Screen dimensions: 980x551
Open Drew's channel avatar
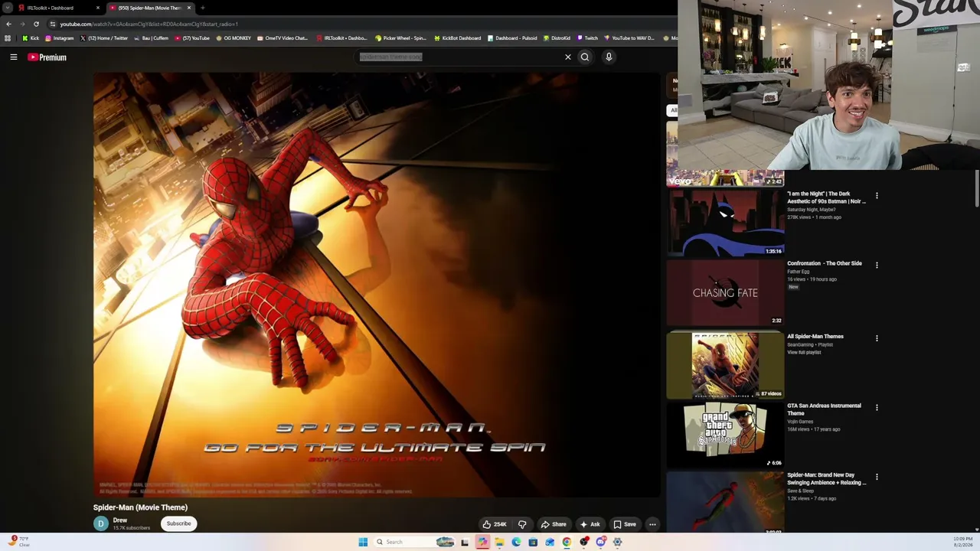pos(101,523)
